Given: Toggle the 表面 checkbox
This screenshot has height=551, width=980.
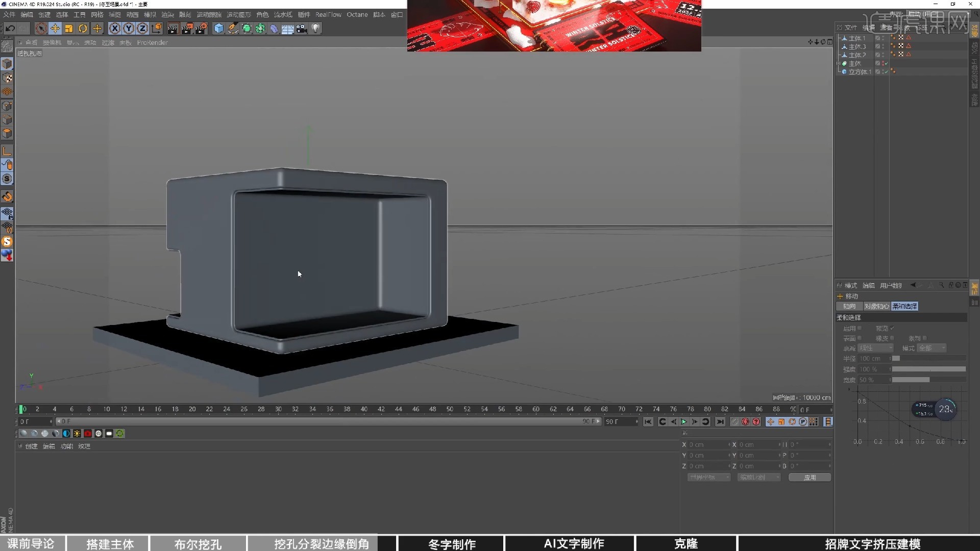Looking at the screenshot, I should (x=860, y=338).
